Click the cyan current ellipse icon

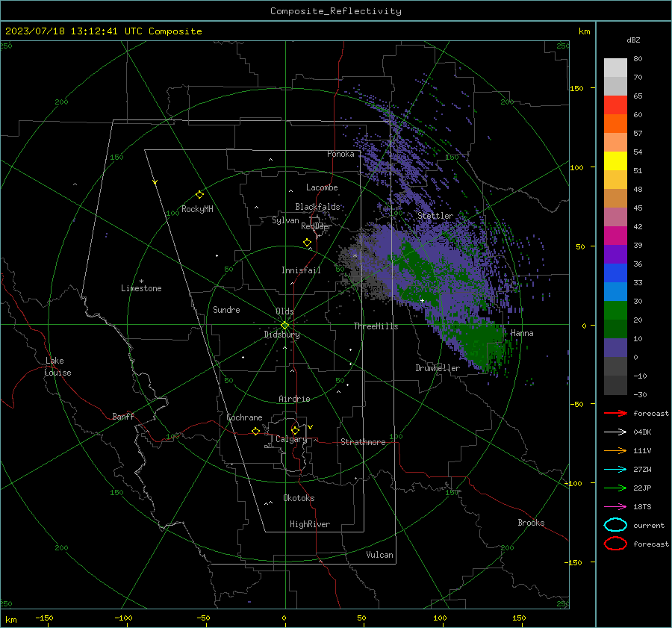coord(615,525)
